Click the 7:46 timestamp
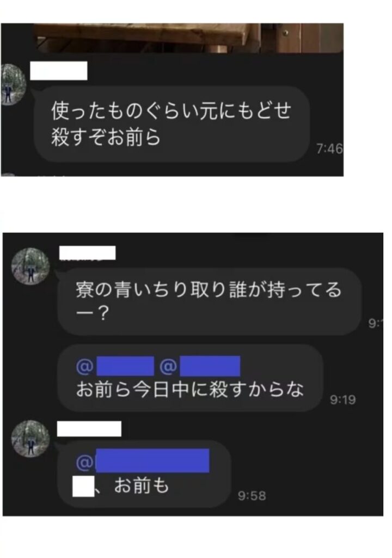Viewport: 392px width, 558px height. 329,149
